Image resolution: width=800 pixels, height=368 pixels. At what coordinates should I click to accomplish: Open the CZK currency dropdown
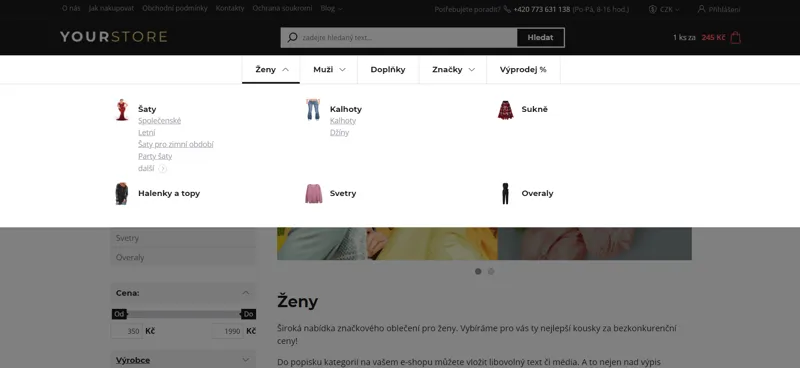[664, 9]
